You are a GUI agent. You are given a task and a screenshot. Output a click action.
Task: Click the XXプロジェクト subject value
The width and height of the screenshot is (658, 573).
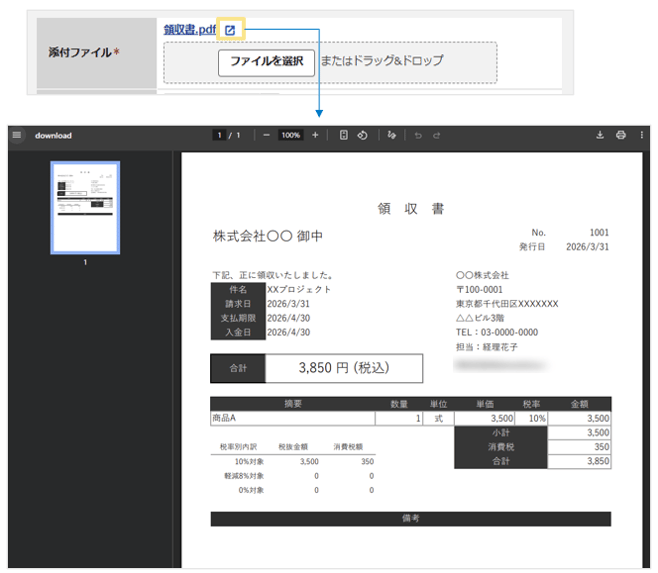tap(299, 290)
